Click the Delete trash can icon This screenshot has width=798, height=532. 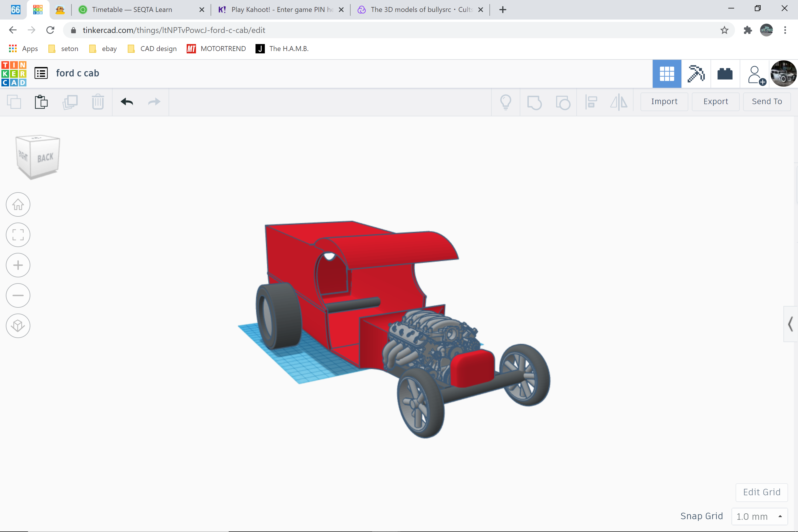[98, 102]
